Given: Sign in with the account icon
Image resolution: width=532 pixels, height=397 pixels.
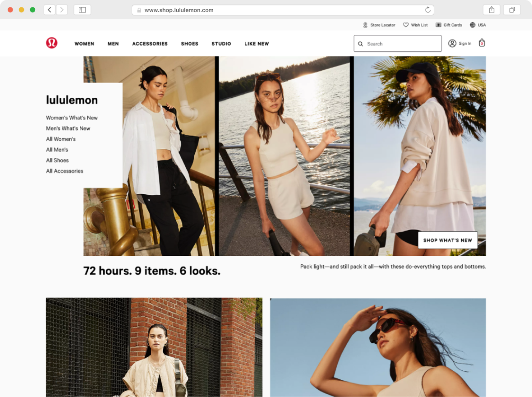Looking at the screenshot, I should pos(452,43).
